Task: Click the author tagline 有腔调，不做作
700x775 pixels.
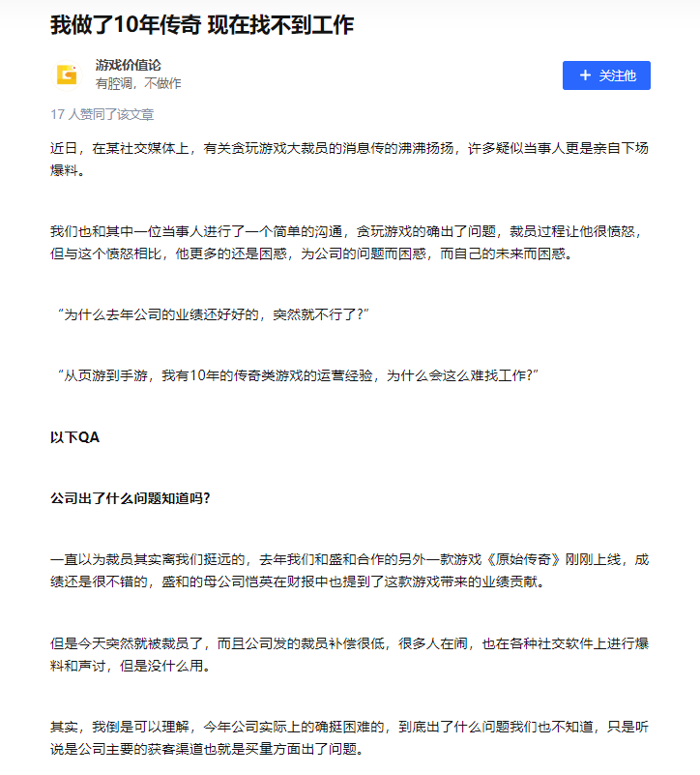Action: click(x=138, y=83)
